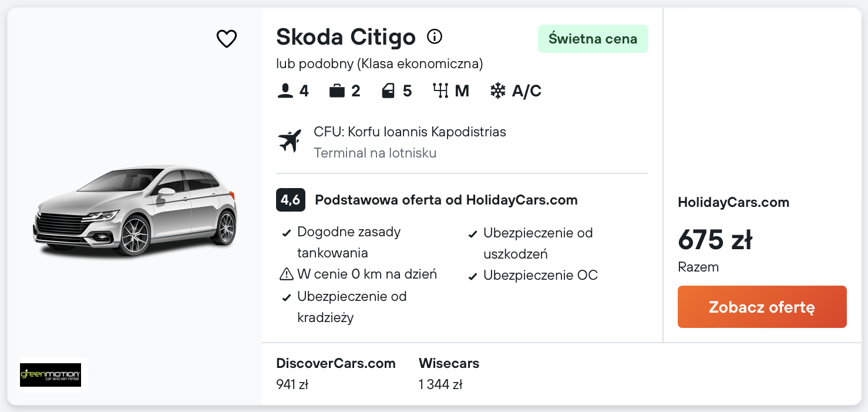Open info icon next to Skoda Citigo
Viewport: 868px width, 412px height.
click(x=434, y=37)
